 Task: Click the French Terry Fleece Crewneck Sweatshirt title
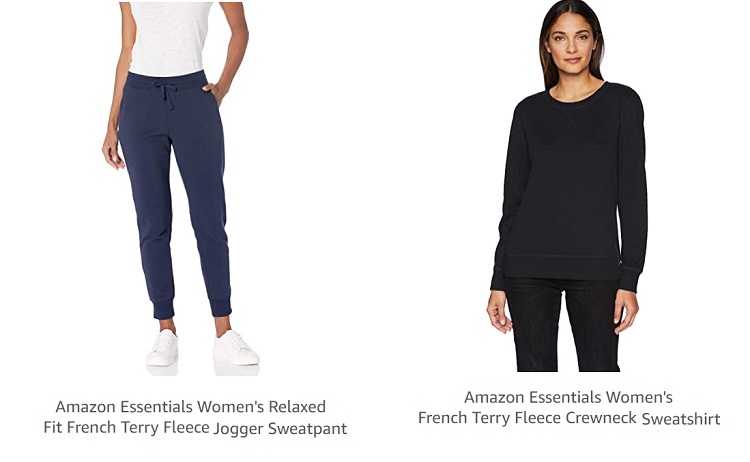569,408
